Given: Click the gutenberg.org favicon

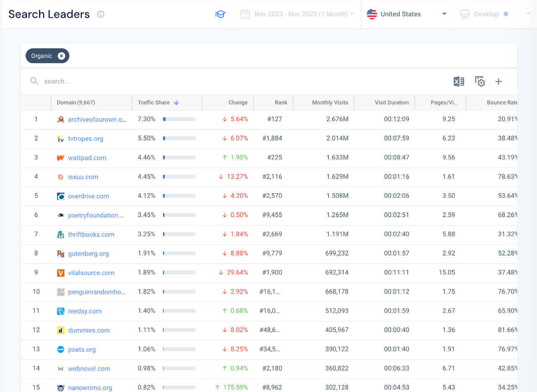Looking at the screenshot, I should coord(61,254).
